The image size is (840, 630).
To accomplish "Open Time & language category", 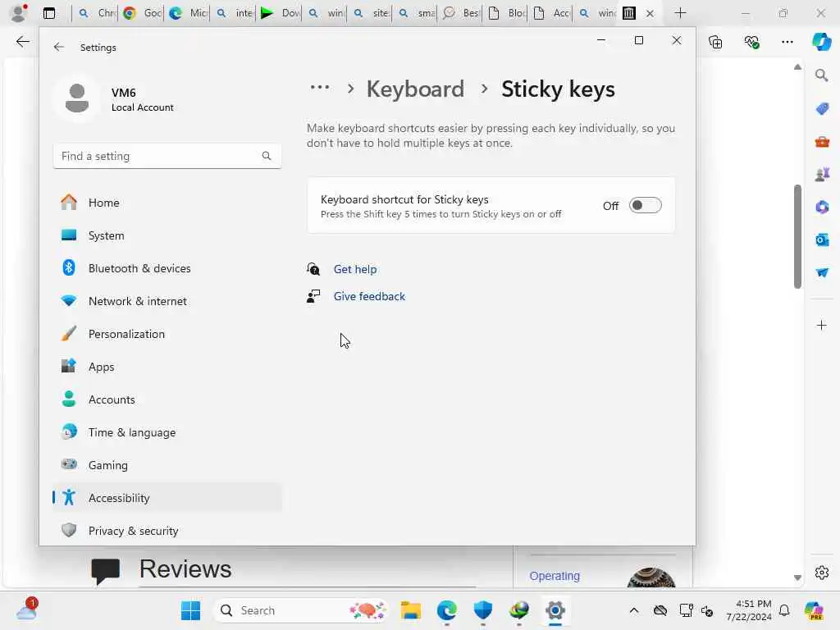I will coord(167,431).
